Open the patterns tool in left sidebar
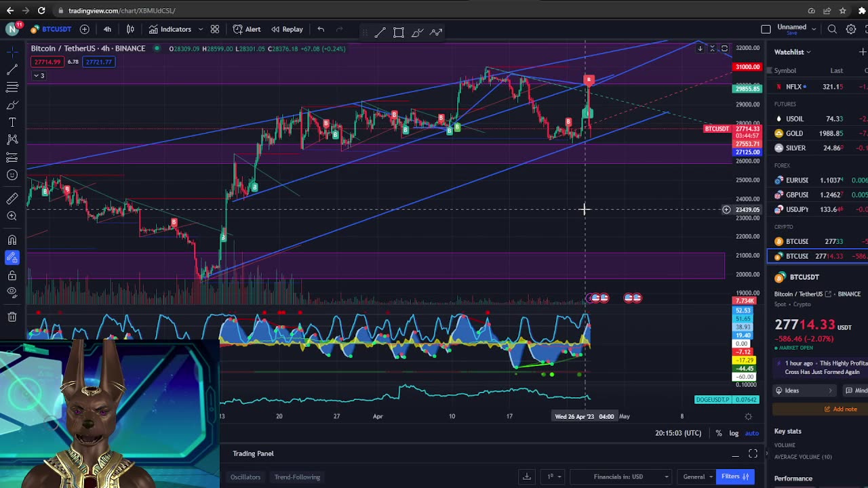Image resolution: width=868 pixels, height=488 pixels. tap(12, 140)
